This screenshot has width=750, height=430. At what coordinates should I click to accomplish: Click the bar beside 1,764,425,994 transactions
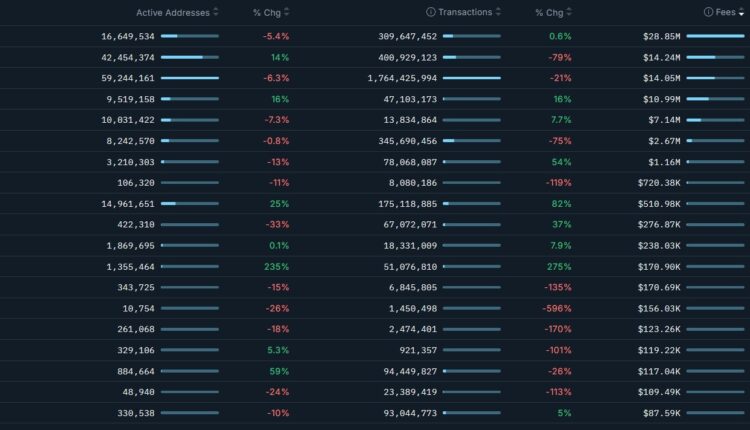coord(472,78)
